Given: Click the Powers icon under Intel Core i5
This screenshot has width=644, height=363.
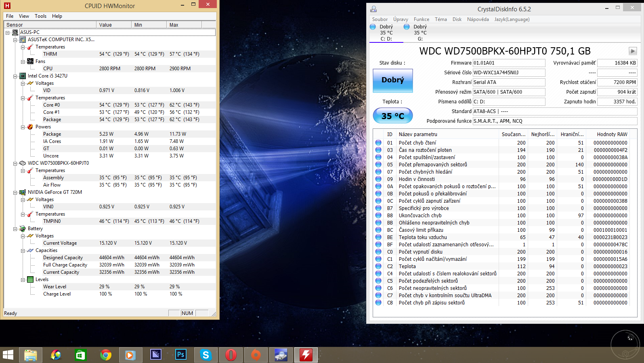Looking at the screenshot, I should (30, 127).
